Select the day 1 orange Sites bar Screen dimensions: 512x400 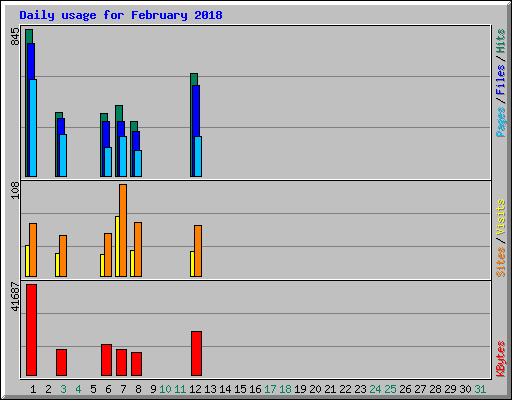coord(33,250)
